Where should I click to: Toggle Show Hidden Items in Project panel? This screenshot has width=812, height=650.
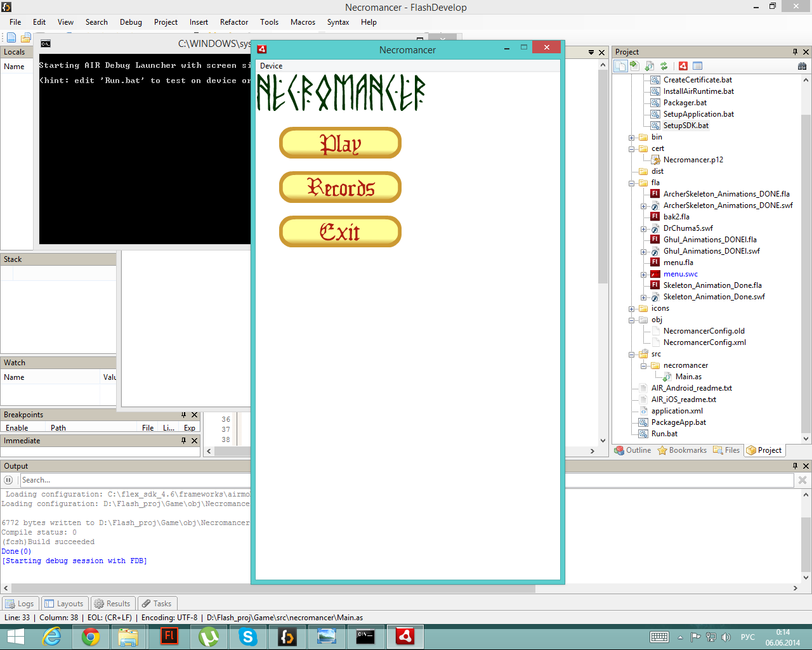[620, 66]
